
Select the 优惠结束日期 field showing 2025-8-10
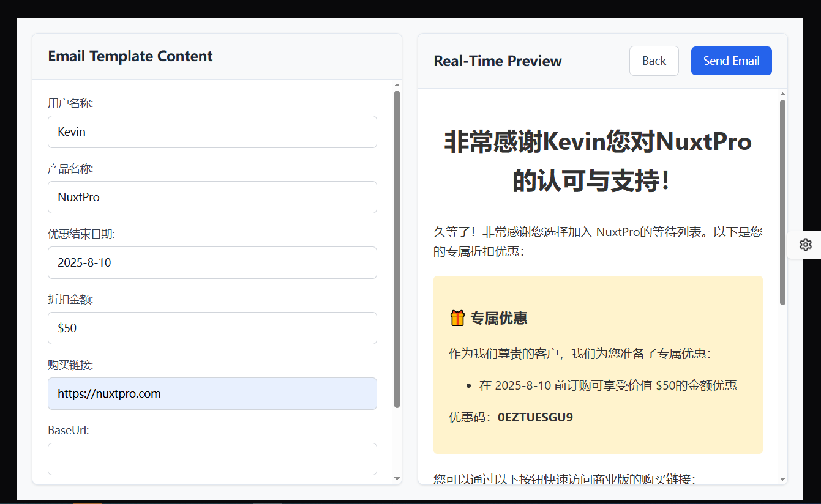212,262
